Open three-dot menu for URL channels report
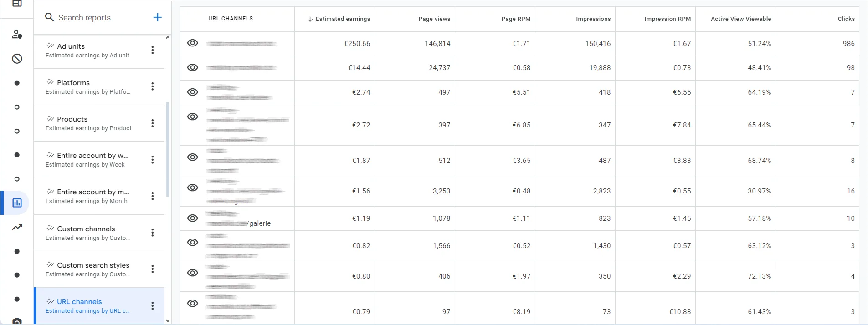Viewport: 868px width, 325px height. (153, 305)
